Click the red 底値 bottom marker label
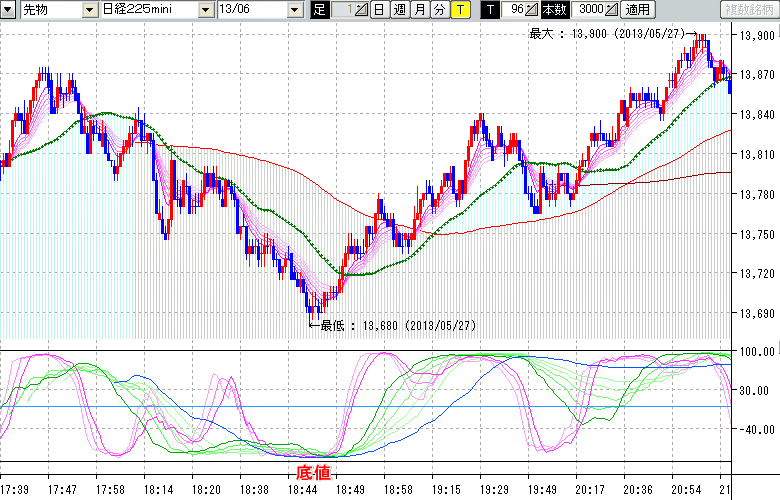This screenshot has height=500, width=780. pos(312,471)
